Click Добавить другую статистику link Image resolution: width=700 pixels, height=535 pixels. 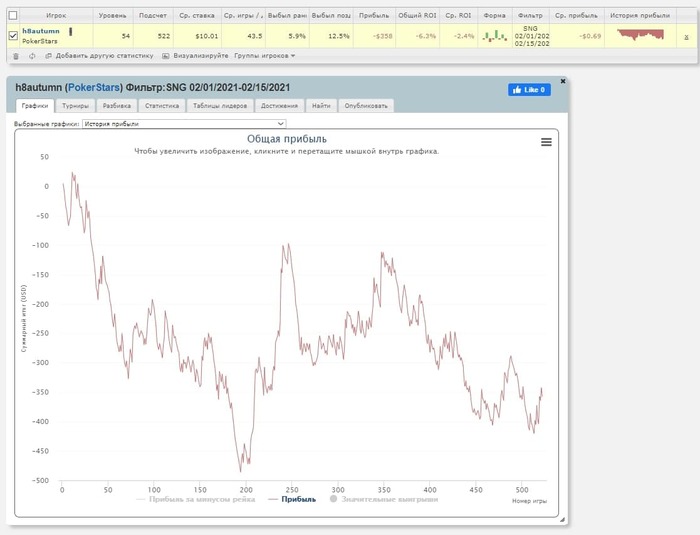104,56
